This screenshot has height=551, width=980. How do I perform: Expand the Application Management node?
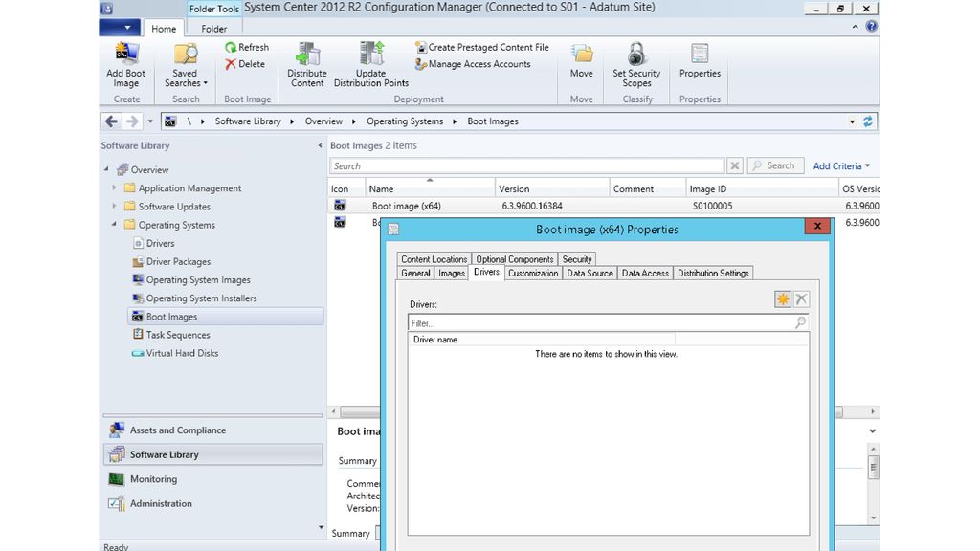click(x=115, y=187)
